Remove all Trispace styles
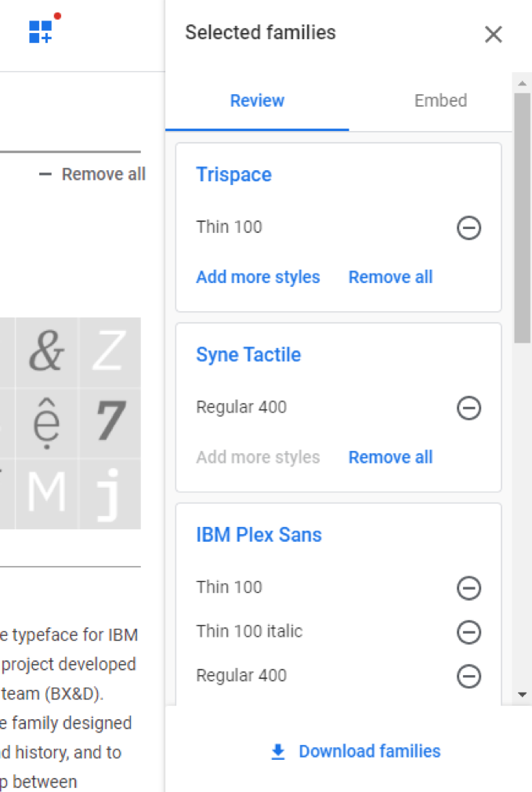Viewport: 532px width, 792px height. pos(391,277)
